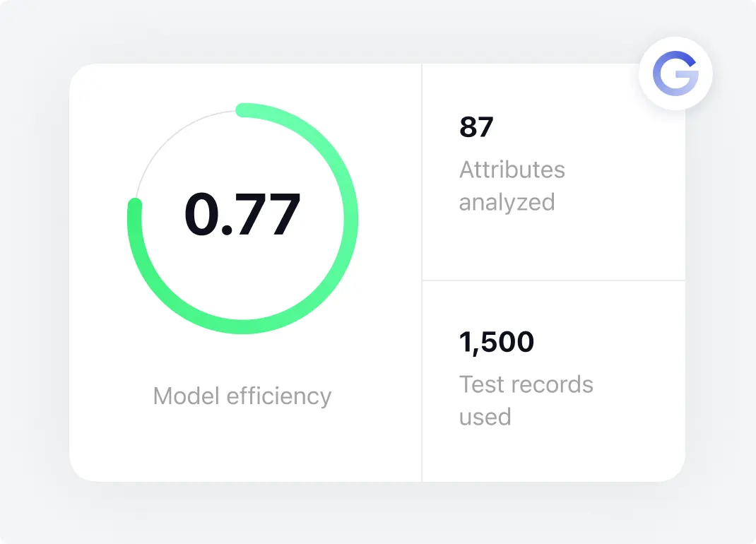Click the 87 attributes count
756x544 pixels.
click(476, 127)
